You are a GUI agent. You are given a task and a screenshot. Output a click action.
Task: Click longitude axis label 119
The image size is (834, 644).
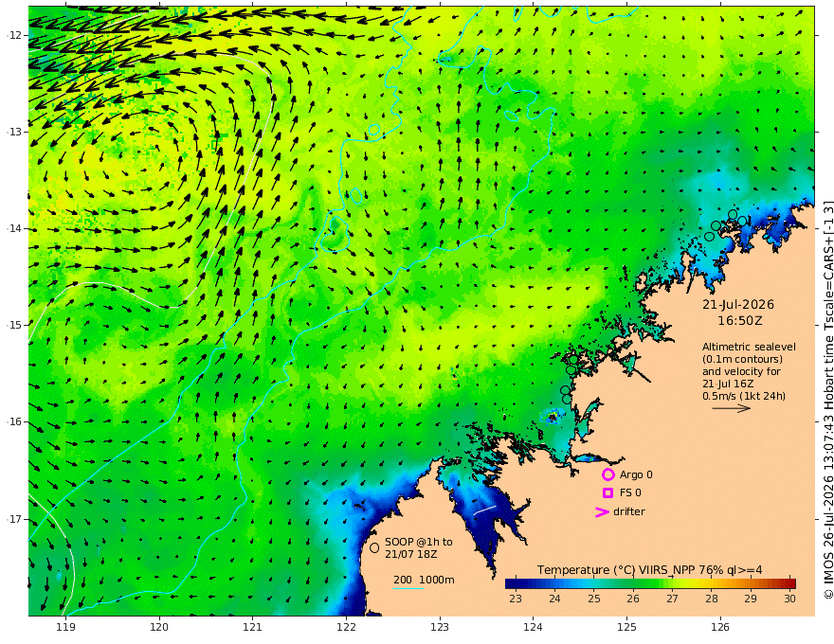point(66,628)
